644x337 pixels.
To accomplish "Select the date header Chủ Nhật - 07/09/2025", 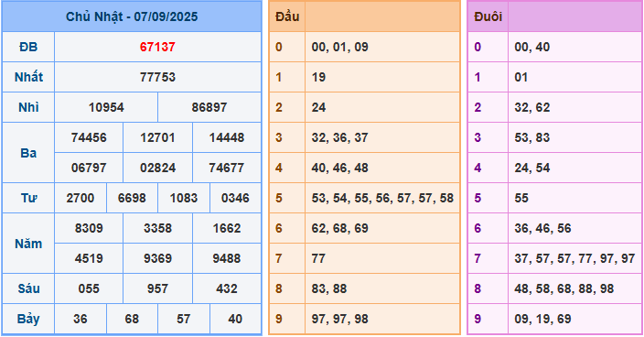I will pyautogui.click(x=132, y=16).
